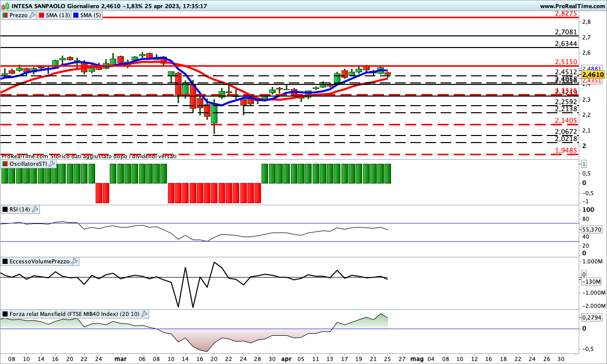This screenshot has height=364, width=607.
Task: Select the Prezzo indicator label
Action: pos(19,15)
